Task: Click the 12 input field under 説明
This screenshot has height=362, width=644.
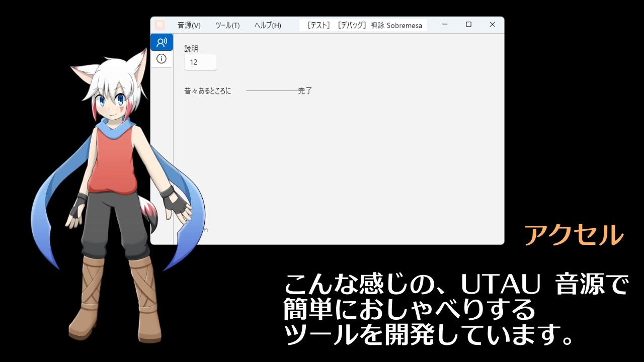Action: coord(200,62)
